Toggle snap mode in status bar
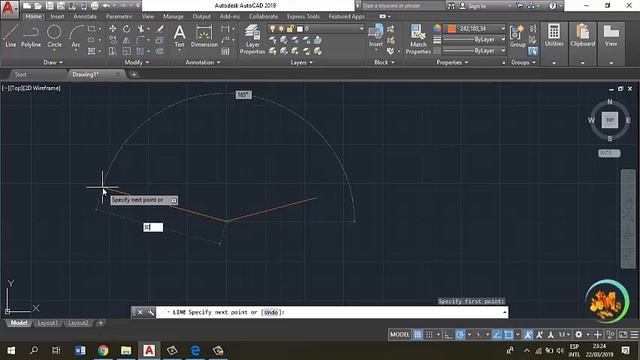The width and height of the screenshot is (640, 360). [x=429, y=335]
